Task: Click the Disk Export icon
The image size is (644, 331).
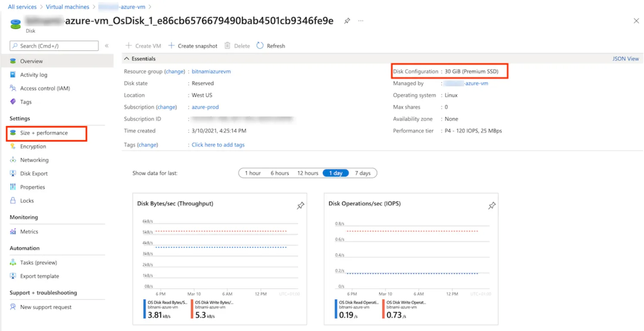Action: pos(13,173)
